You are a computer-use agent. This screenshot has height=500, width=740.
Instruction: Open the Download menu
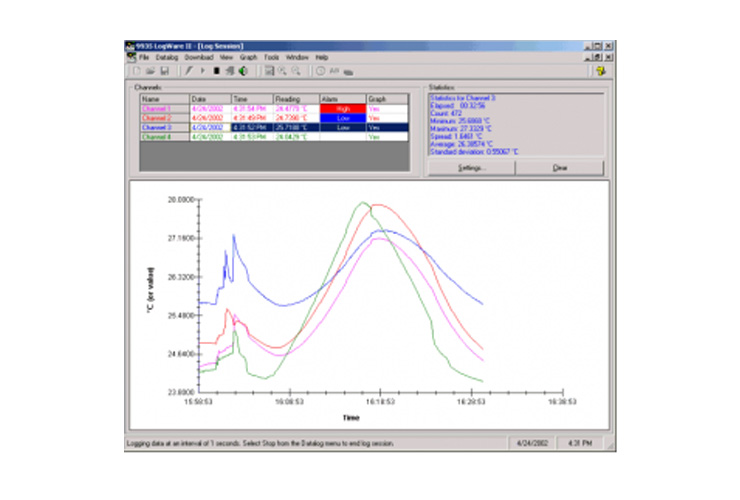[199, 58]
